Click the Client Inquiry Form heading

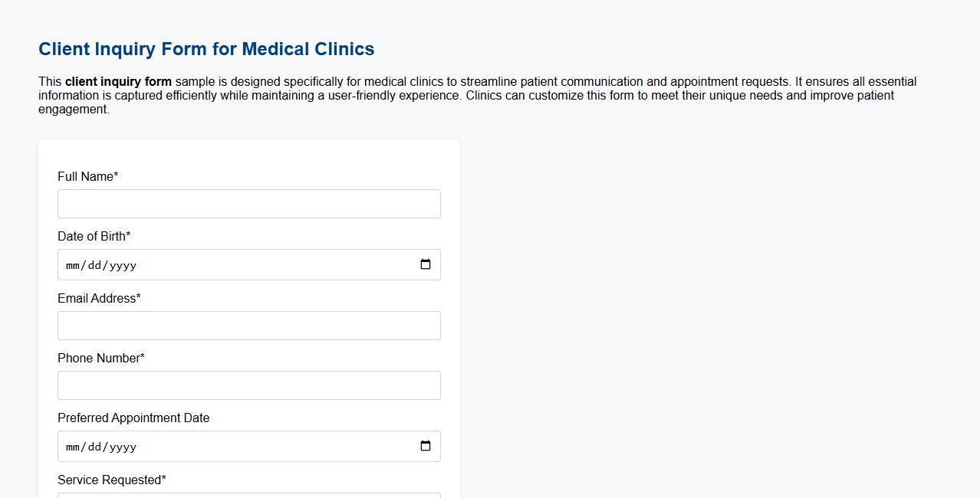(x=206, y=48)
